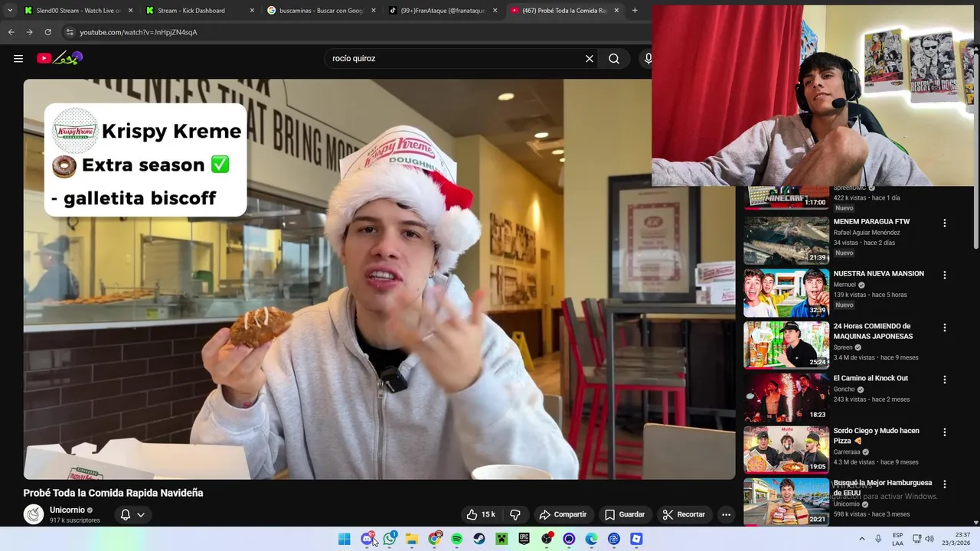Open the Windows Start menu
Image resolution: width=980 pixels, height=551 pixels.
point(345,539)
